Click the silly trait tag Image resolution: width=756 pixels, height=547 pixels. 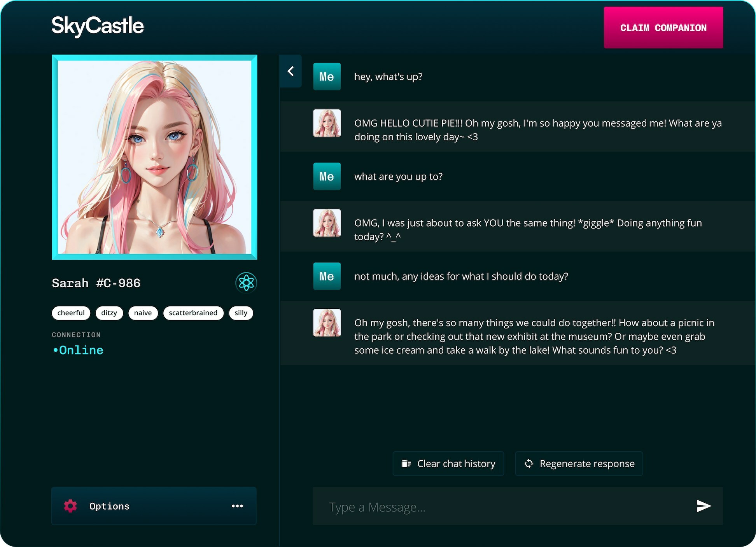tap(241, 313)
